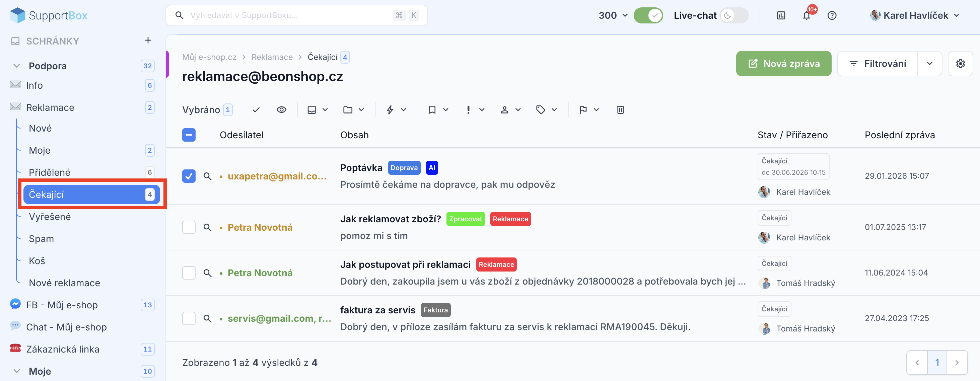980x381 pixels.
Task: Add a new mailbox with plus icon
Action: click(148, 40)
